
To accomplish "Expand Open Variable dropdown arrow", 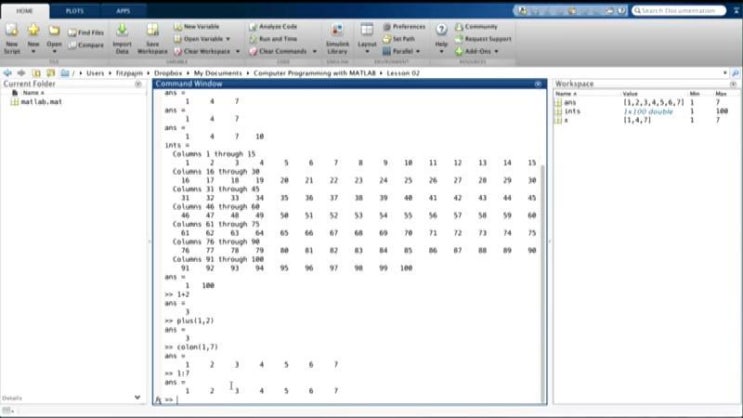I will [228, 39].
